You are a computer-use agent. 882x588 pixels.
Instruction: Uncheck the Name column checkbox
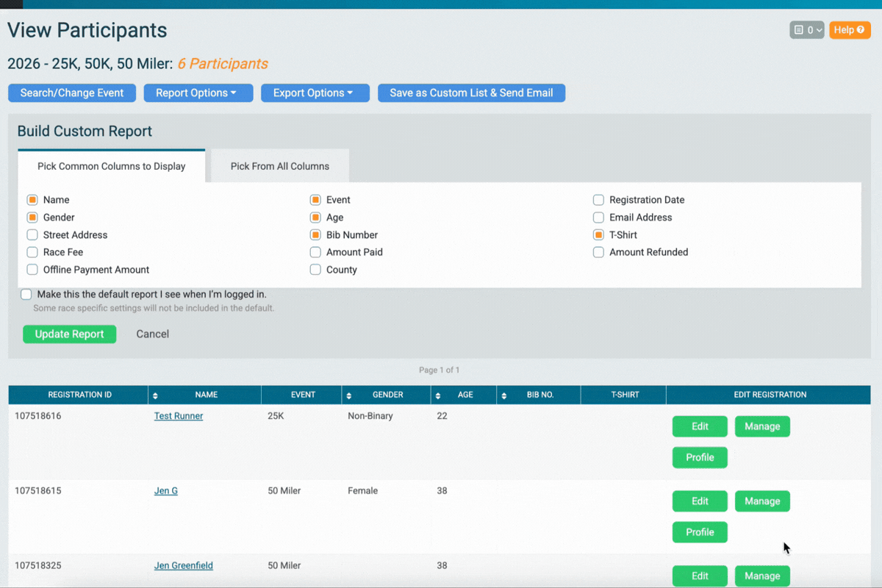(32, 199)
